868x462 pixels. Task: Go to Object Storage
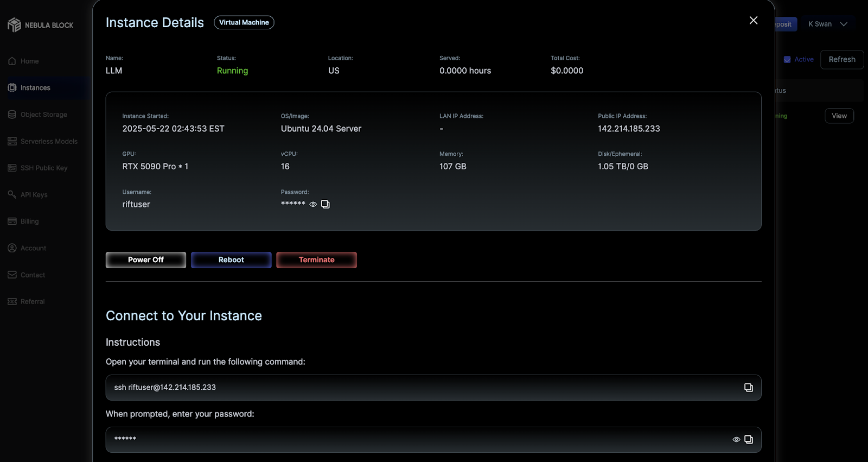[44, 115]
